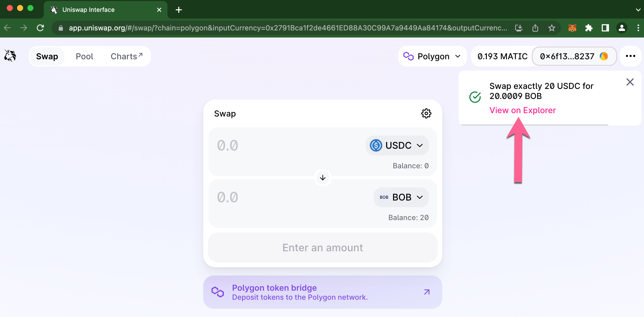Expand the Polygon network selector
644x317 pixels.
coord(432,56)
